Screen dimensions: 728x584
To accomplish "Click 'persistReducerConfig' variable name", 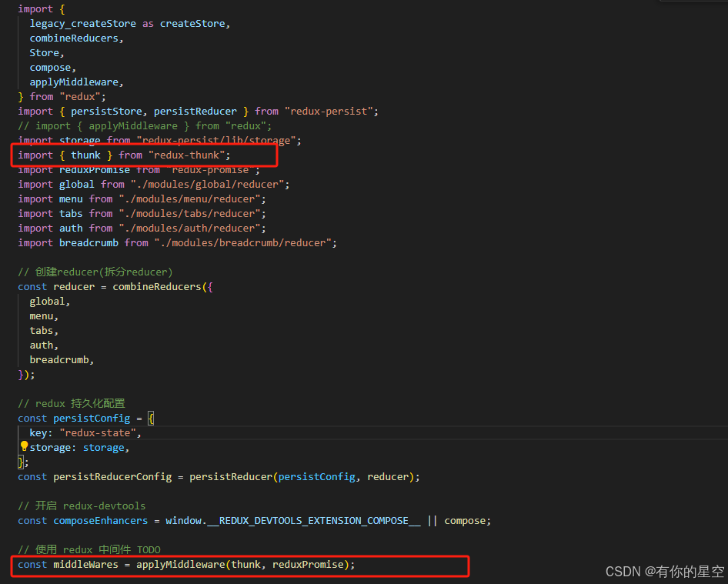I will point(112,477).
